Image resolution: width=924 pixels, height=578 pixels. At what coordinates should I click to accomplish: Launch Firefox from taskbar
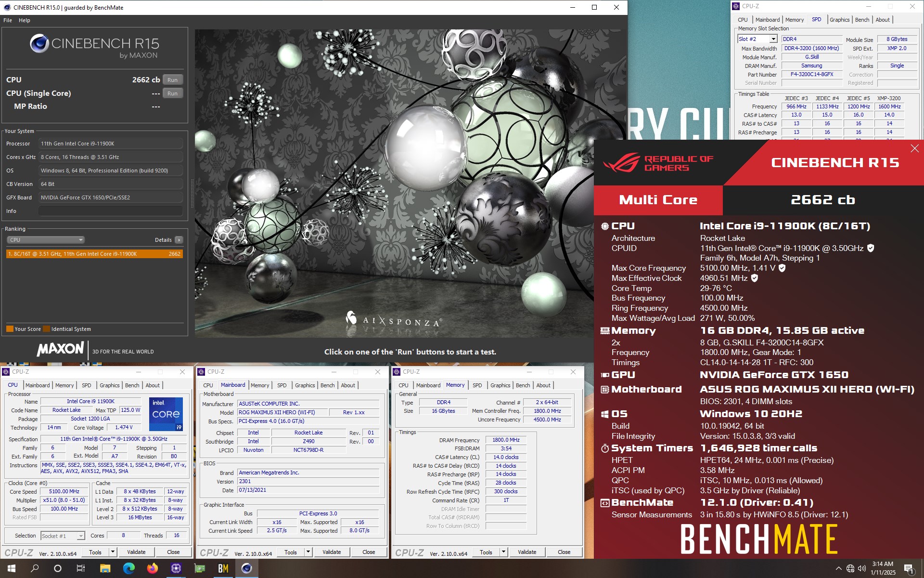click(x=152, y=568)
